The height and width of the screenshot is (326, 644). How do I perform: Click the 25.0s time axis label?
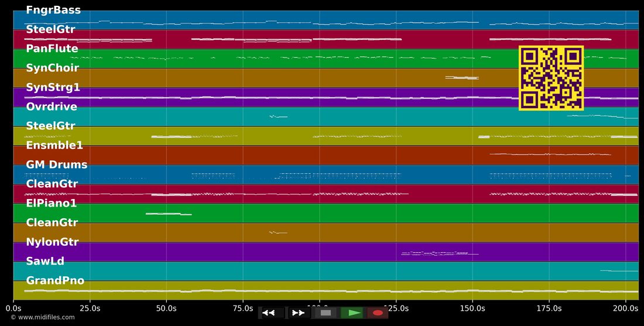pyautogui.click(x=90, y=307)
